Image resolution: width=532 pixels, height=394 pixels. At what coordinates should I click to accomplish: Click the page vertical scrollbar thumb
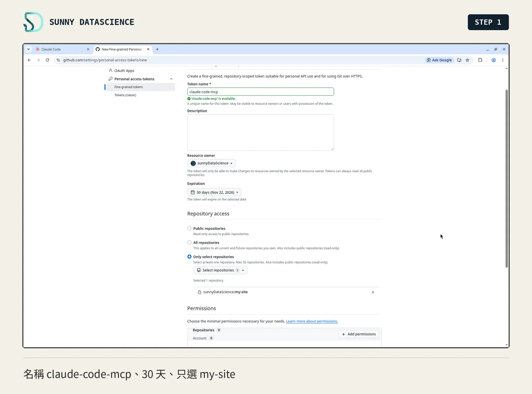click(506, 179)
